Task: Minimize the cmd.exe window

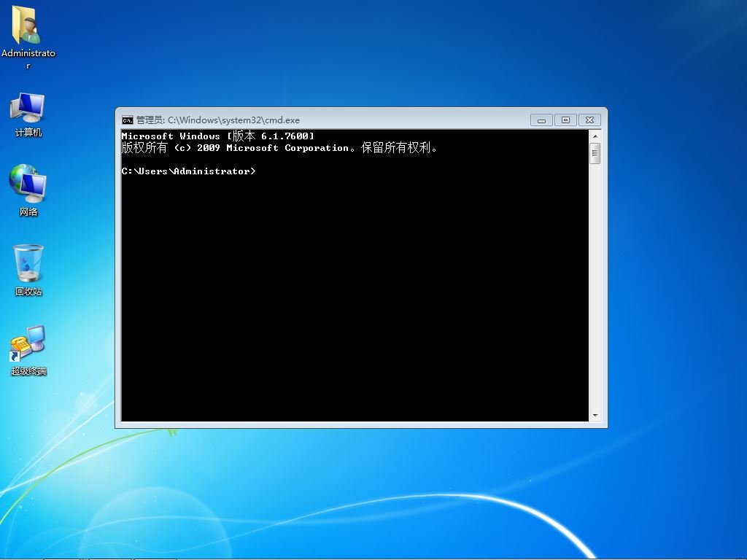Action: coord(541,120)
